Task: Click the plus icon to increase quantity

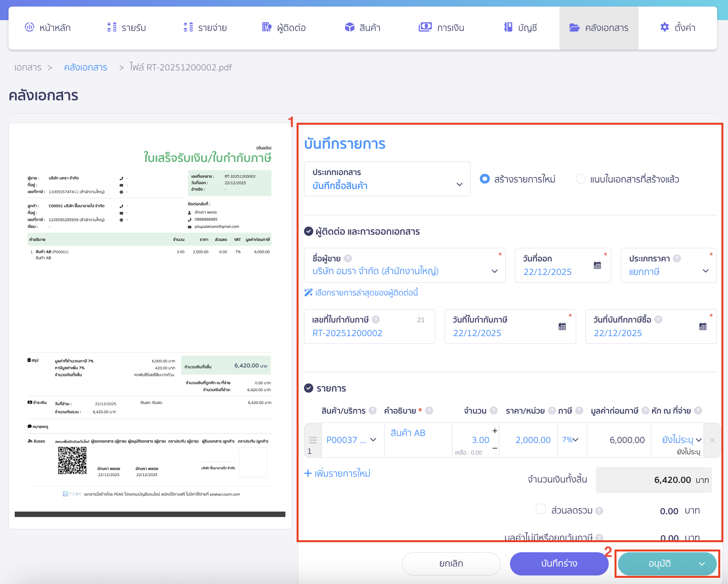Action: tap(494, 431)
